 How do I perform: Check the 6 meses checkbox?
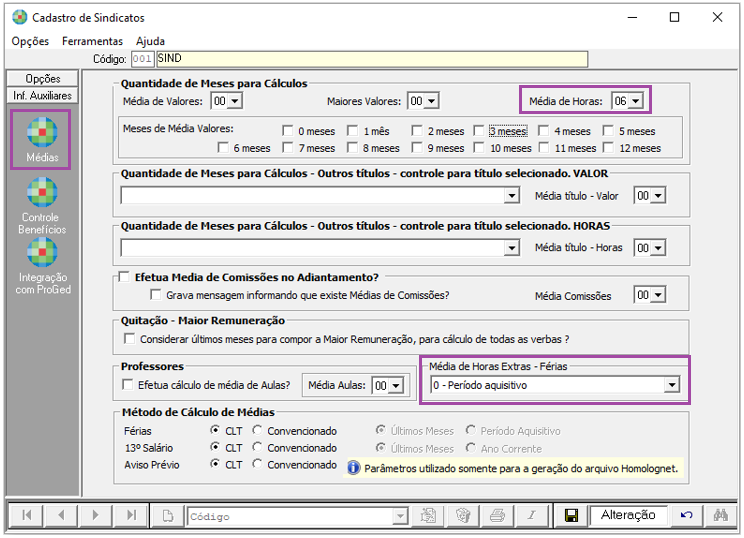[x=223, y=148]
